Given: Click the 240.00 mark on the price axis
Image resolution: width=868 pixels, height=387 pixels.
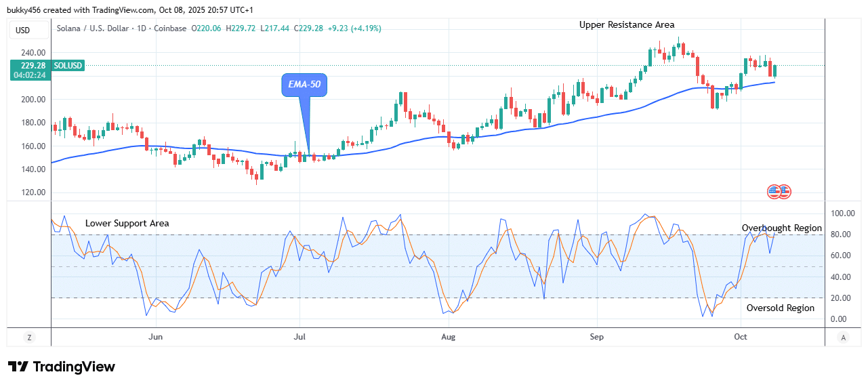Looking at the screenshot, I should (32, 52).
